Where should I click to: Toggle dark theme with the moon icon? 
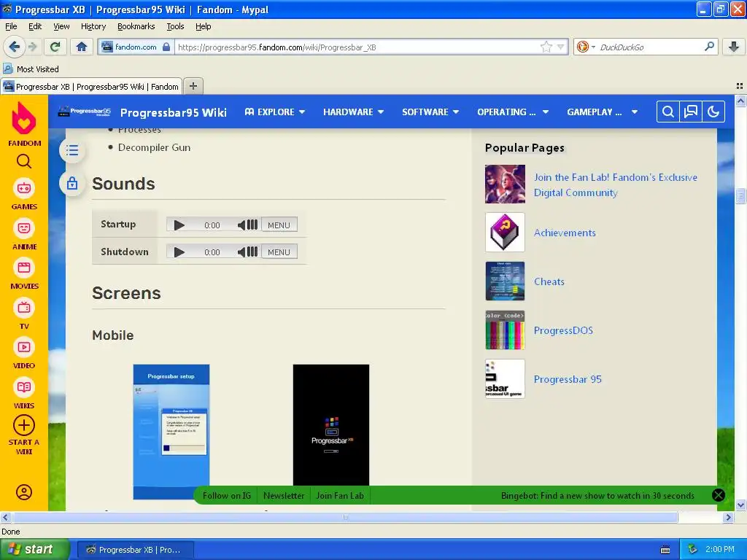click(713, 112)
